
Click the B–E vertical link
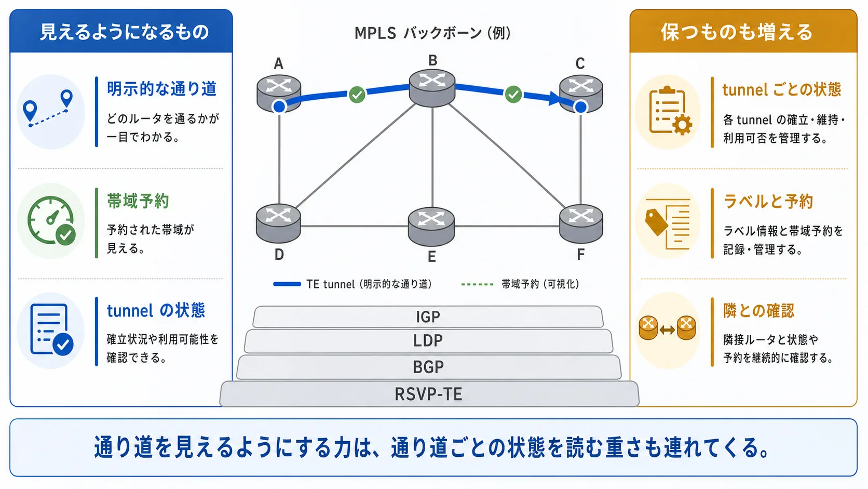coord(432,157)
